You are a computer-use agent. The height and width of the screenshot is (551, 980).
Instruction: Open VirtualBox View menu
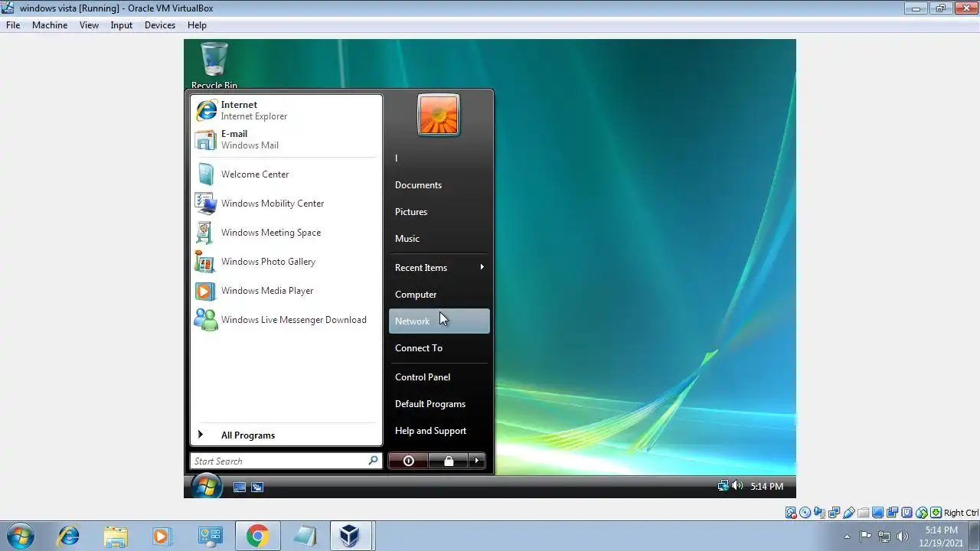click(x=89, y=25)
